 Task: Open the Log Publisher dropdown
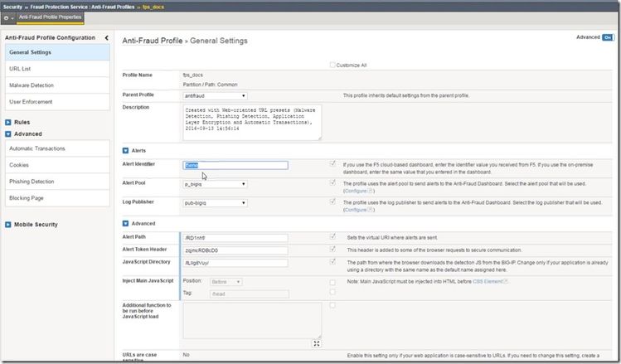coord(215,203)
